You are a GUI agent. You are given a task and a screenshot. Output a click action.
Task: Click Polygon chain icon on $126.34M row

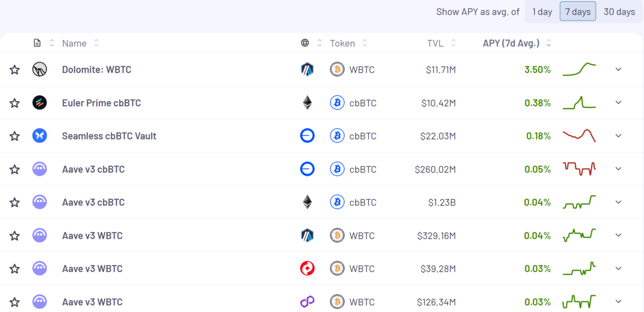(308, 302)
